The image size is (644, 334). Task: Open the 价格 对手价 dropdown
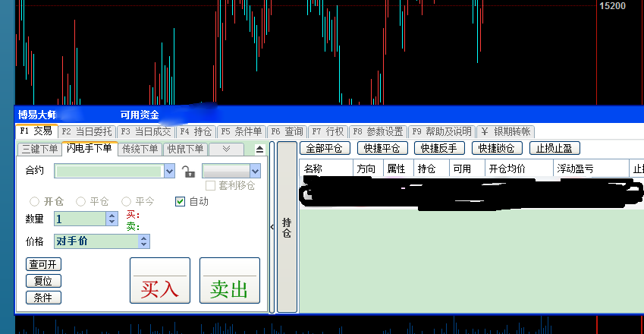143,241
